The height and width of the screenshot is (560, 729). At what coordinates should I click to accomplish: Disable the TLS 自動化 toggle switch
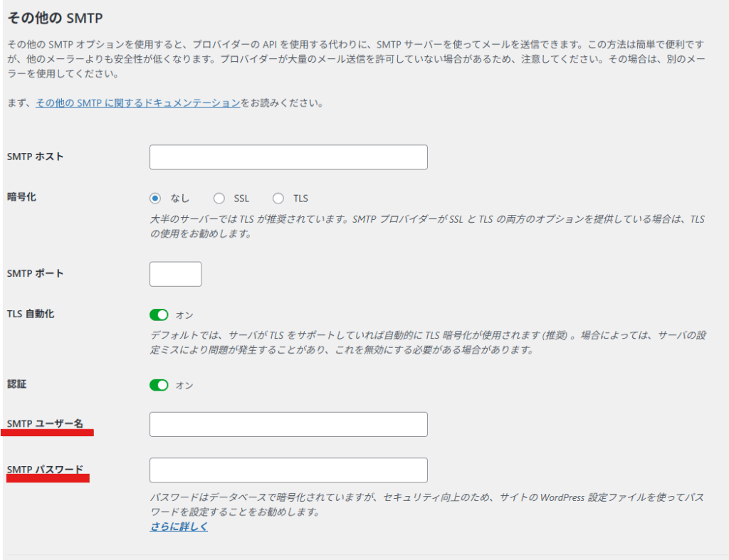point(159,315)
